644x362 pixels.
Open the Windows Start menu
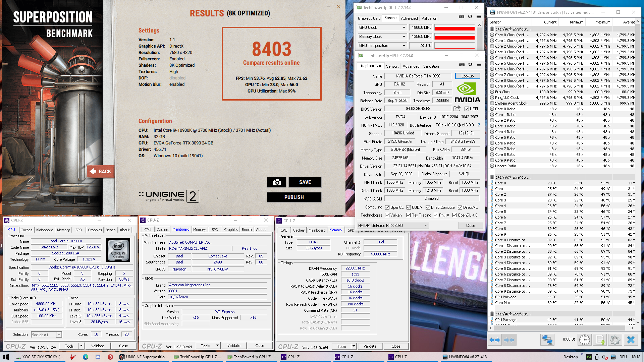click(6, 357)
